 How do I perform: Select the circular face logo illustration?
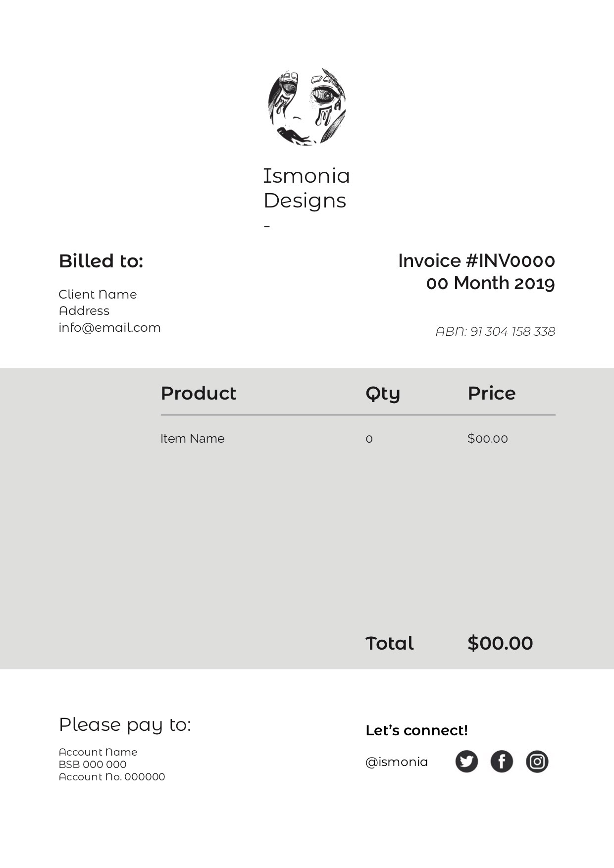point(307,107)
